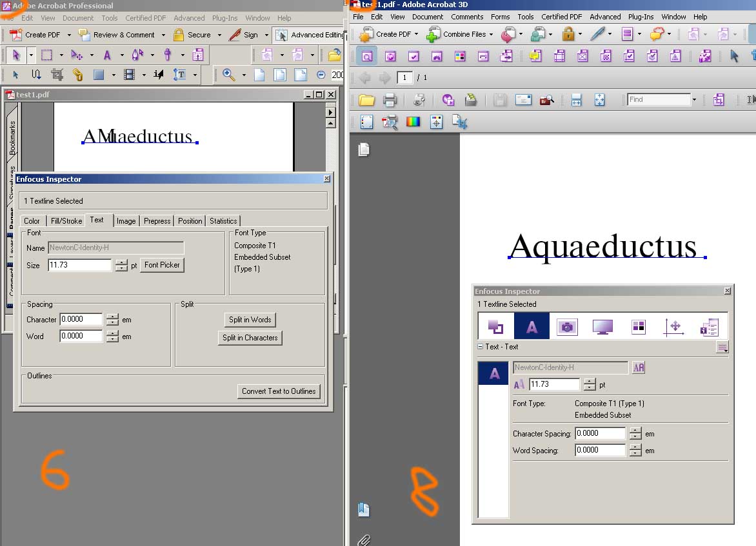
Task: Click Convert Text to Outlines button
Action: 279,391
